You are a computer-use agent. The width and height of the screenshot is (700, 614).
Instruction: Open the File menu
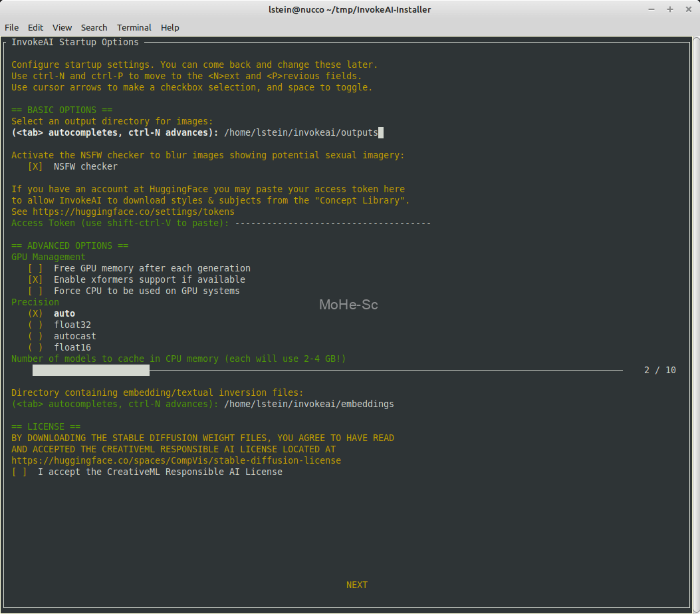tap(11, 27)
